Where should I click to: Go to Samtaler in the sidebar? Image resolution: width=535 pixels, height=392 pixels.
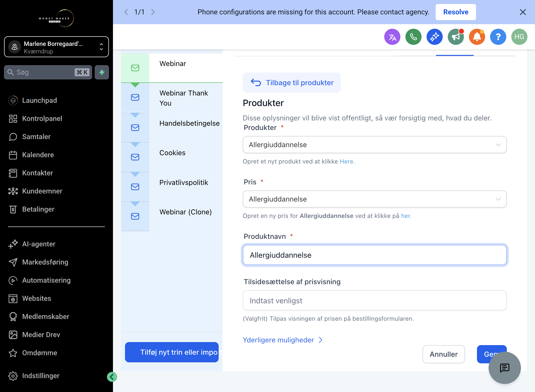pyautogui.click(x=30, y=137)
